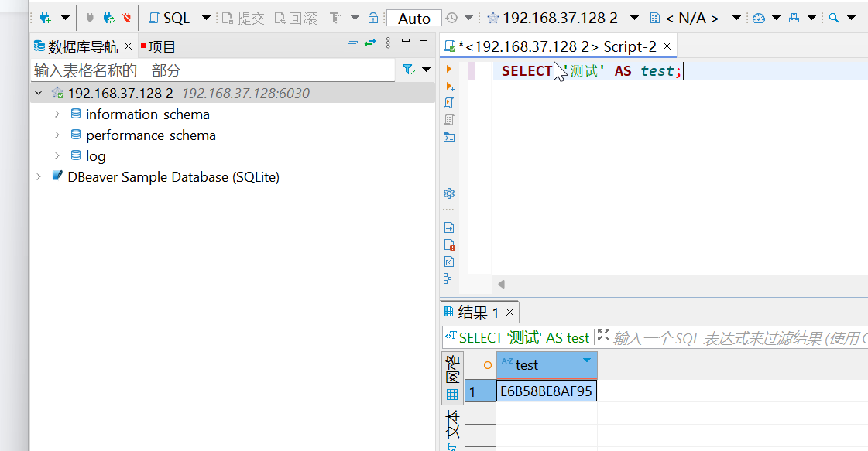Viewport: 868px width, 451px height.
Task: Switch to the 项目 (Projects) tab
Action: 158,47
